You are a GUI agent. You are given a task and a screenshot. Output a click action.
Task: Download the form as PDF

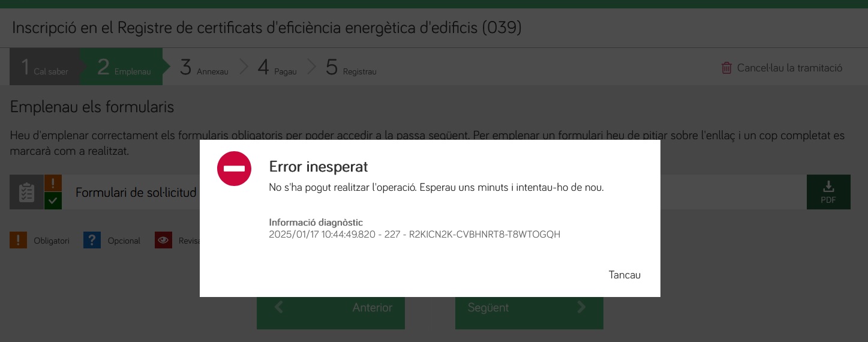[828, 192]
